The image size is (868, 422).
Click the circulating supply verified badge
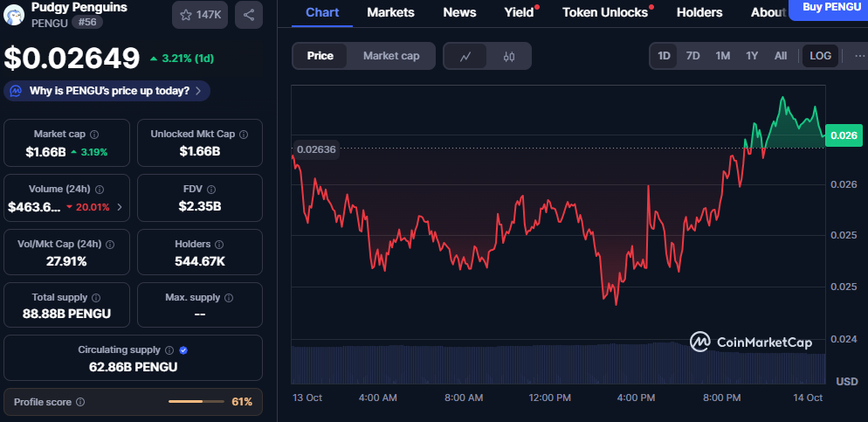[x=183, y=350]
